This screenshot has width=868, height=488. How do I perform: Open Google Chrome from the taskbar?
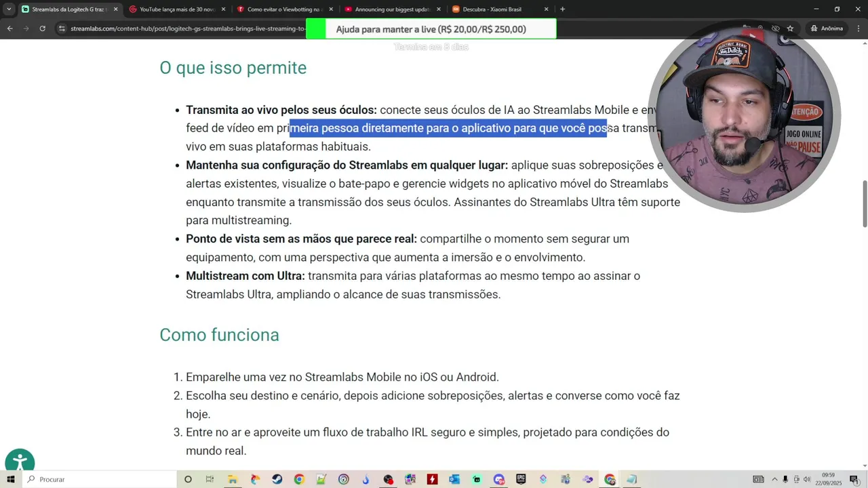coord(299,479)
